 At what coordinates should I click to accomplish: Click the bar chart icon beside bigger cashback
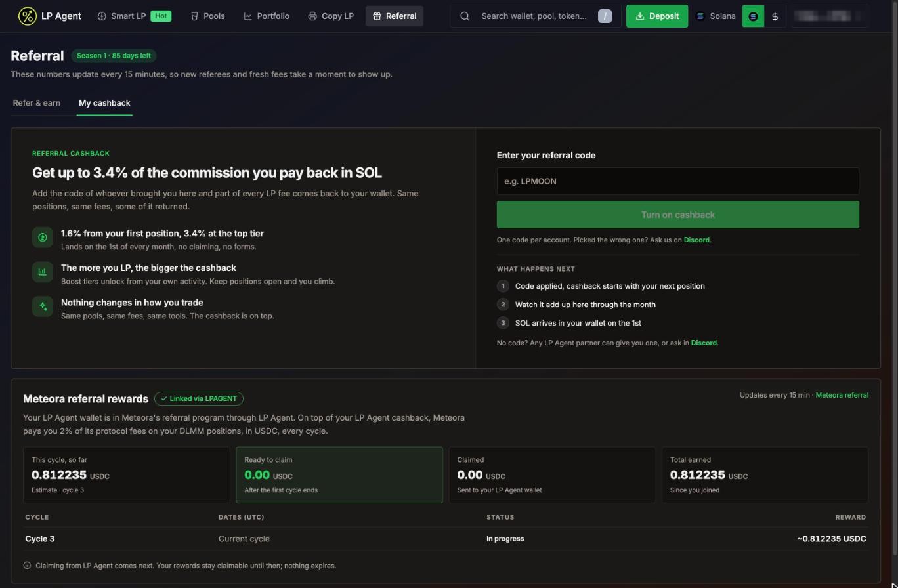[x=43, y=272]
